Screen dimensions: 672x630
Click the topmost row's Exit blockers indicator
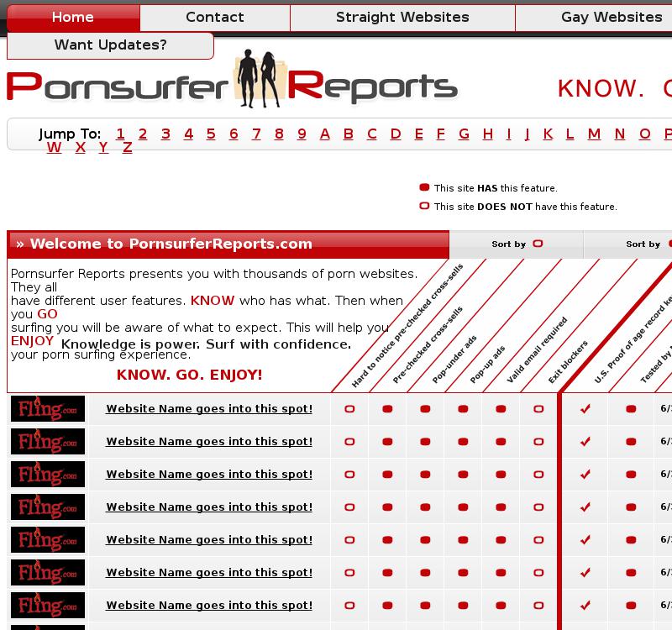coord(538,409)
